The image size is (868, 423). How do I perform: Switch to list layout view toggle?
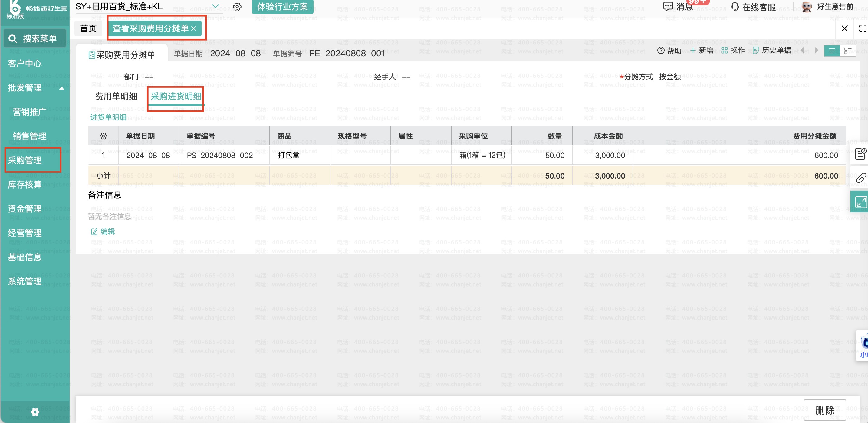pyautogui.click(x=832, y=51)
